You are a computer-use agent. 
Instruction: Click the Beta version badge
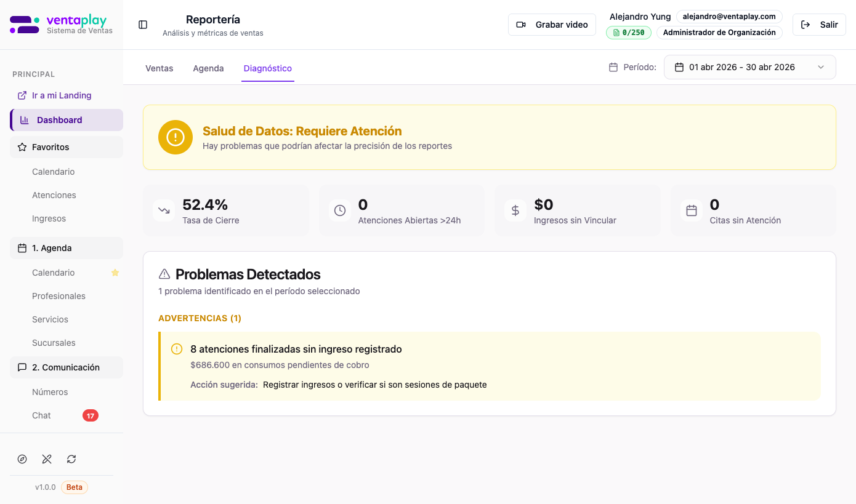coord(75,487)
